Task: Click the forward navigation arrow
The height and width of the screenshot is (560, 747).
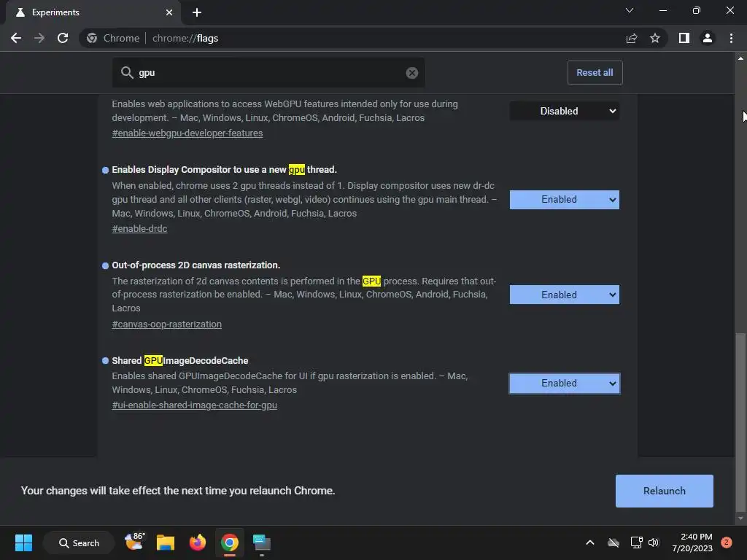Action: (39, 38)
